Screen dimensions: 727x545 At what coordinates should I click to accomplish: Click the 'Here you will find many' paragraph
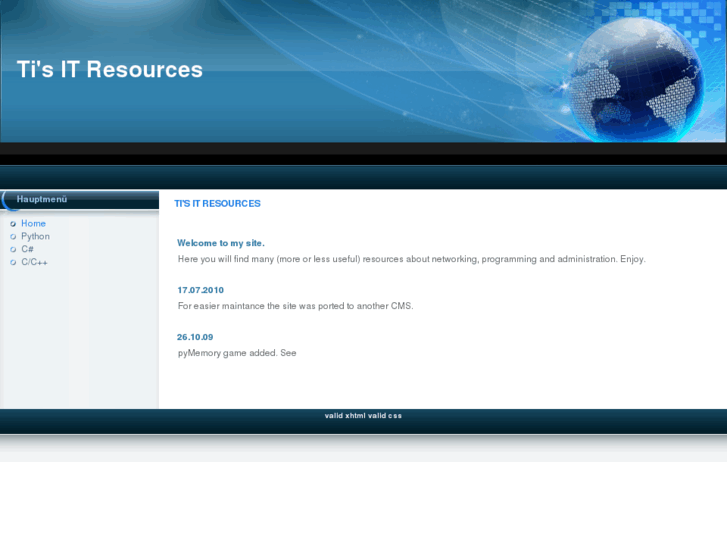point(412,259)
